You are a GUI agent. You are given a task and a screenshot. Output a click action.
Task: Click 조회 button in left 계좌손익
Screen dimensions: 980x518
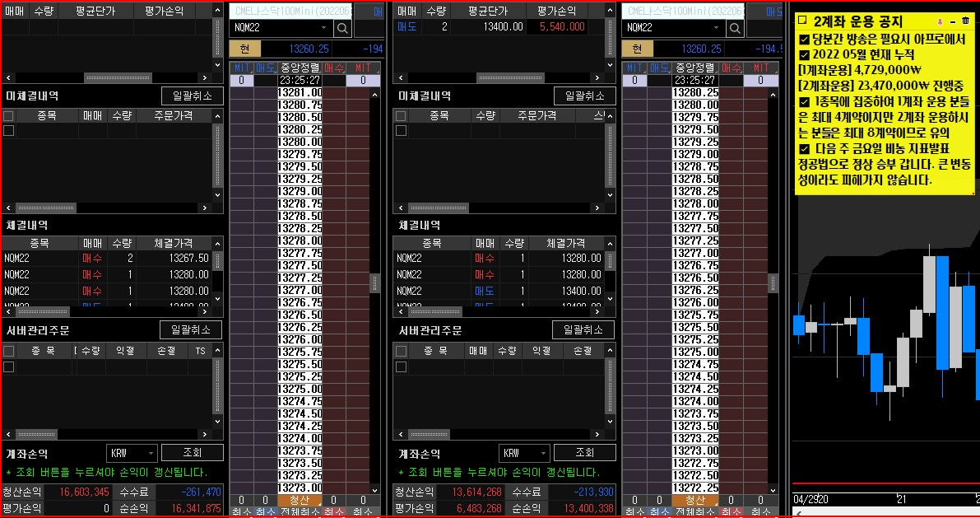192,452
